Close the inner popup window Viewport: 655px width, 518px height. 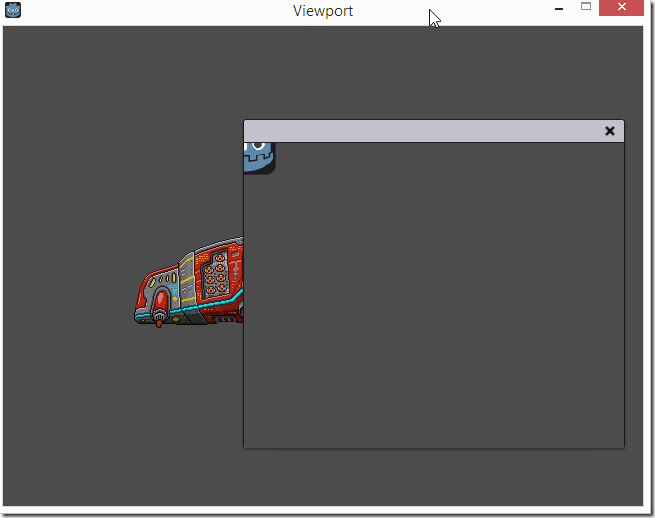(x=609, y=131)
